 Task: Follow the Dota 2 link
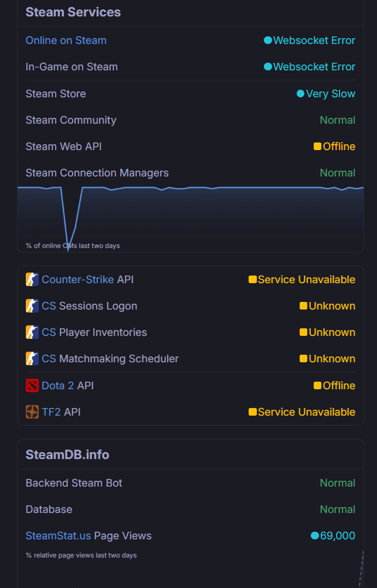tap(57, 386)
